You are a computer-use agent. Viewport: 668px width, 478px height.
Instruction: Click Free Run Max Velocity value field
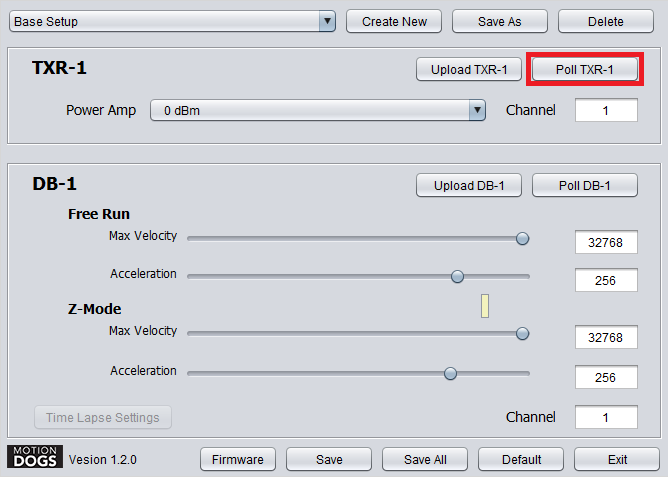click(x=606, y=242)
